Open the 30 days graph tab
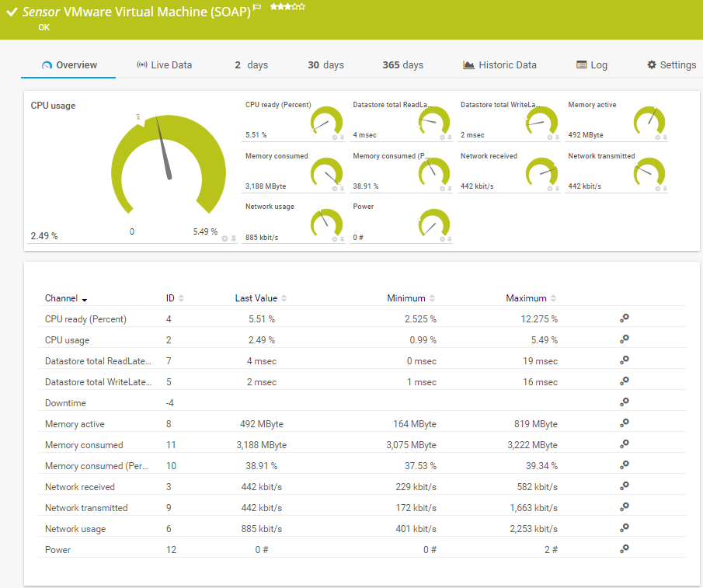The width and height of the screenshot is (703, 588). click(x=325, y=65)
